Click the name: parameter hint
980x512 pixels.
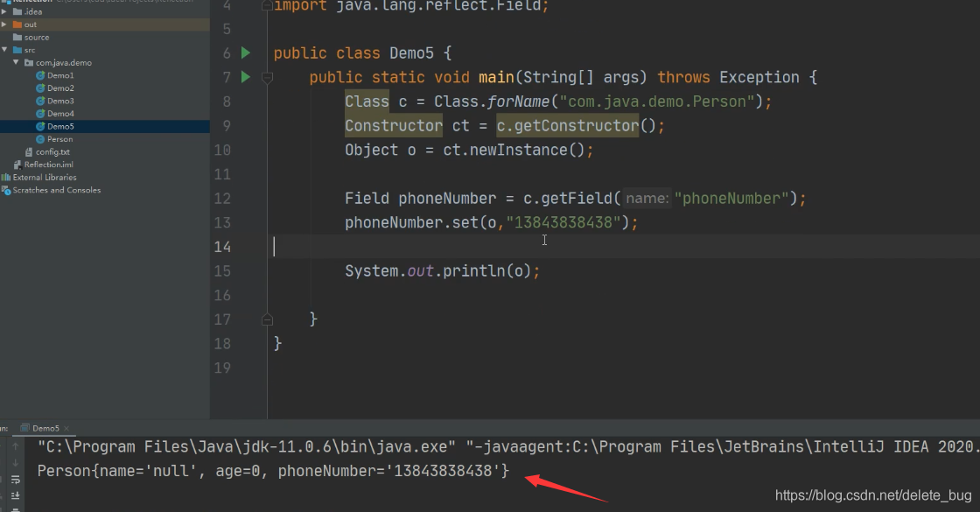click(647, 199)
